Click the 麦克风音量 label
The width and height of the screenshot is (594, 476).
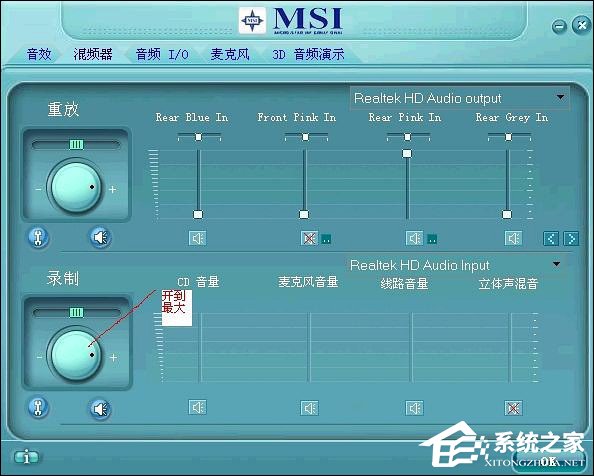tap(308, 282)
